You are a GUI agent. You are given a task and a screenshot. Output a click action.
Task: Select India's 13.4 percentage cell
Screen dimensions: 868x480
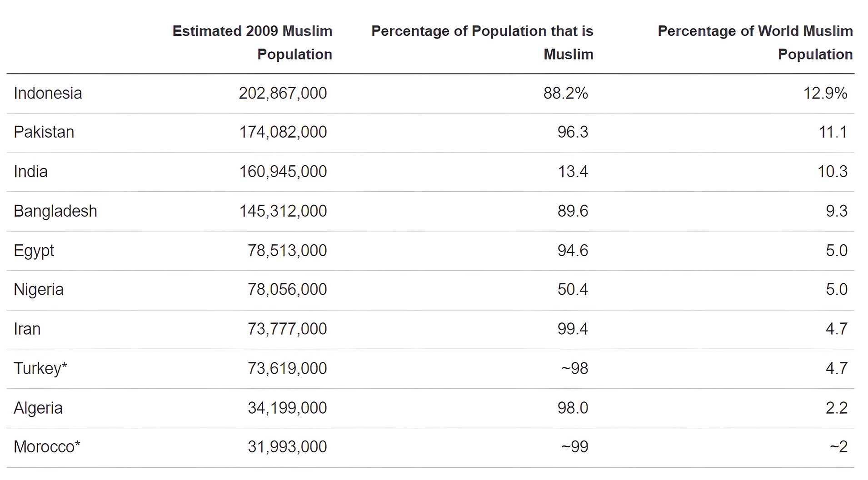click(x=573, y=172)
